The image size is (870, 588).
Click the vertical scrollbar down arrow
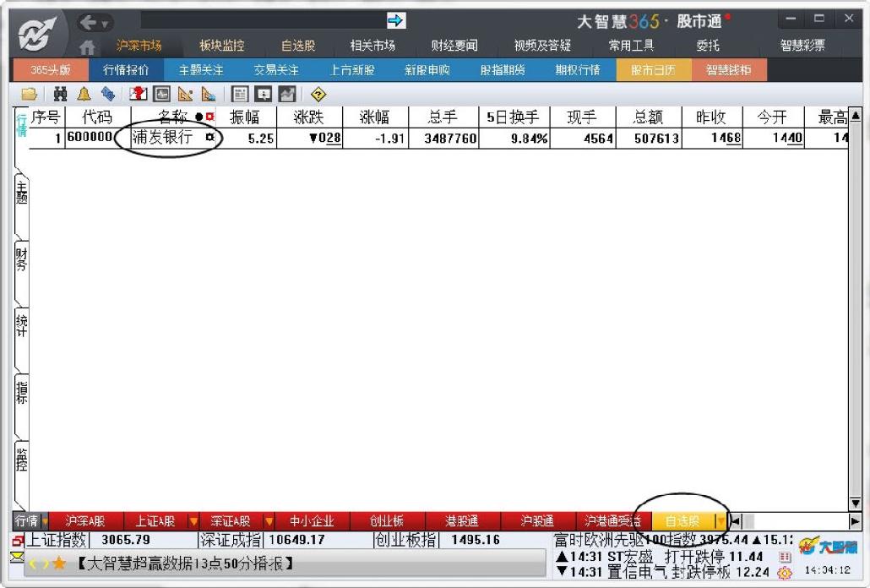855,504
